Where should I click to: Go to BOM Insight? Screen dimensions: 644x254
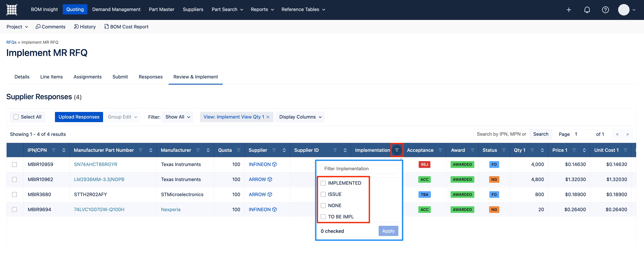44,10
